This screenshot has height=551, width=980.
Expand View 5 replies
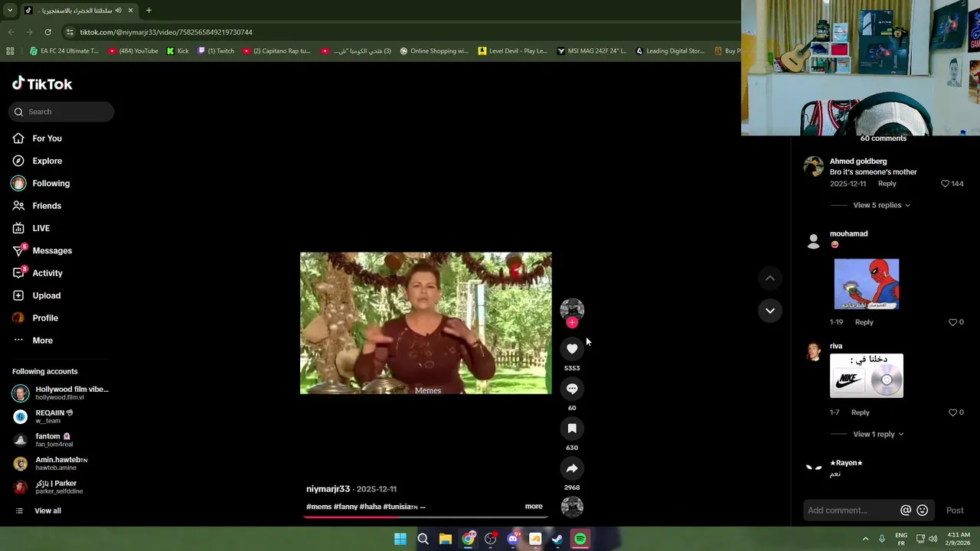click(x=881, y=205)
